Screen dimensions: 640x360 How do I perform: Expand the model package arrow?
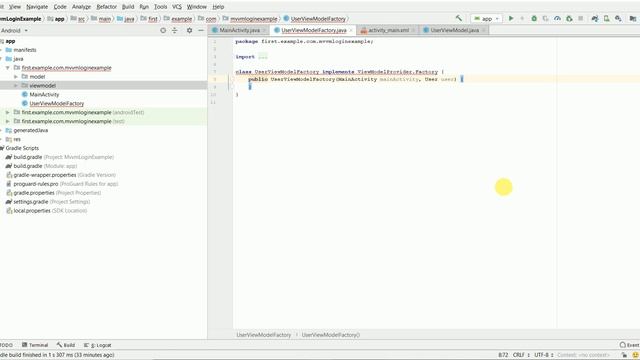click(x=16, y=77)
